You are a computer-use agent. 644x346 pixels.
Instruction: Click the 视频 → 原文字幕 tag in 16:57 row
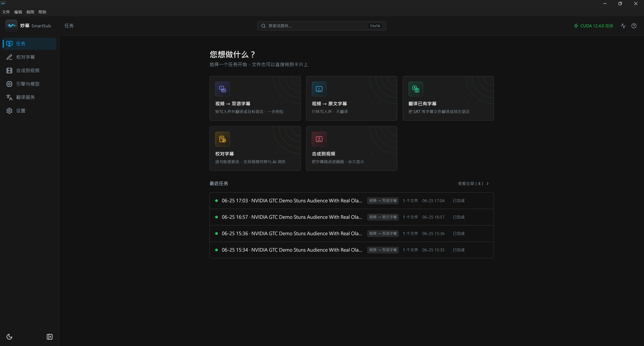tap(383, 217)
